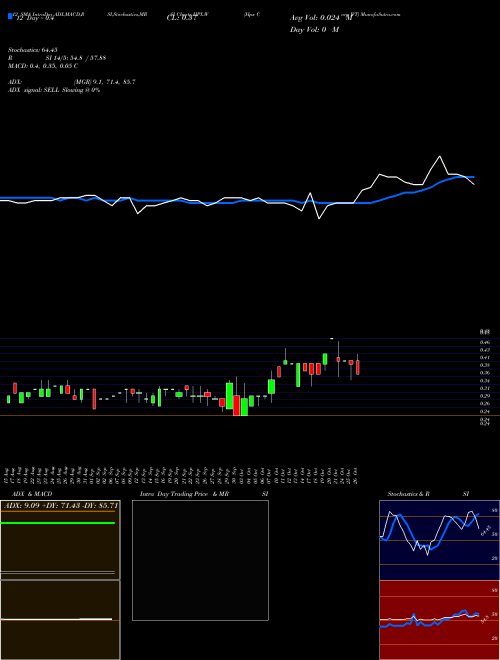Viewport: 500px width, 660px height.
Task: Click the tall green candle near 29 Sep
Action: [229, 396]
